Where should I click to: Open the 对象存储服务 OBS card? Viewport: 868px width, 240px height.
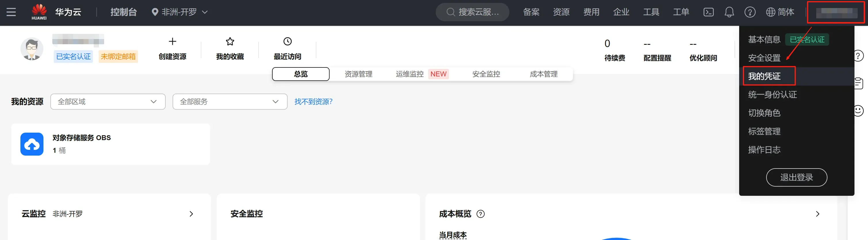coord(110,144)
